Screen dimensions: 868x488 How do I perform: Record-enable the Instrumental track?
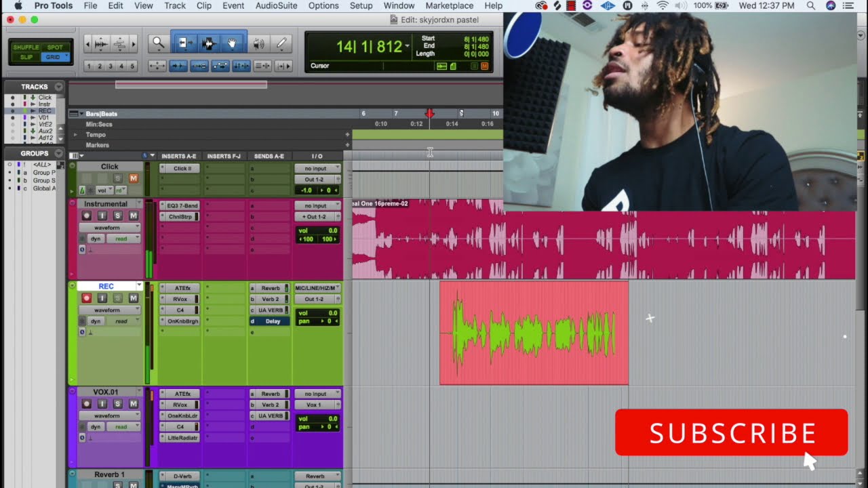(86, 216)
